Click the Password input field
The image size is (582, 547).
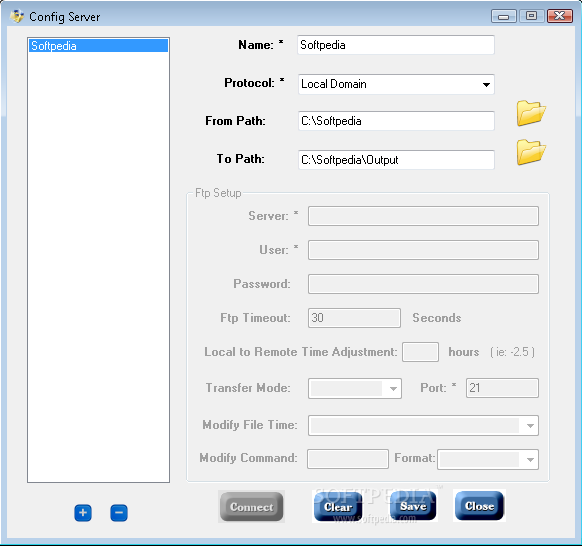423,284
